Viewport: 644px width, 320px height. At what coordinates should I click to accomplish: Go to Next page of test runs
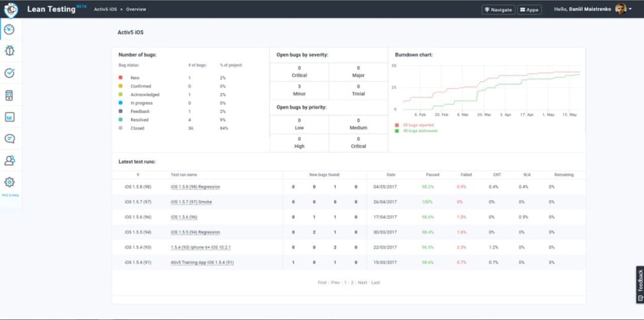pos(362,282)
